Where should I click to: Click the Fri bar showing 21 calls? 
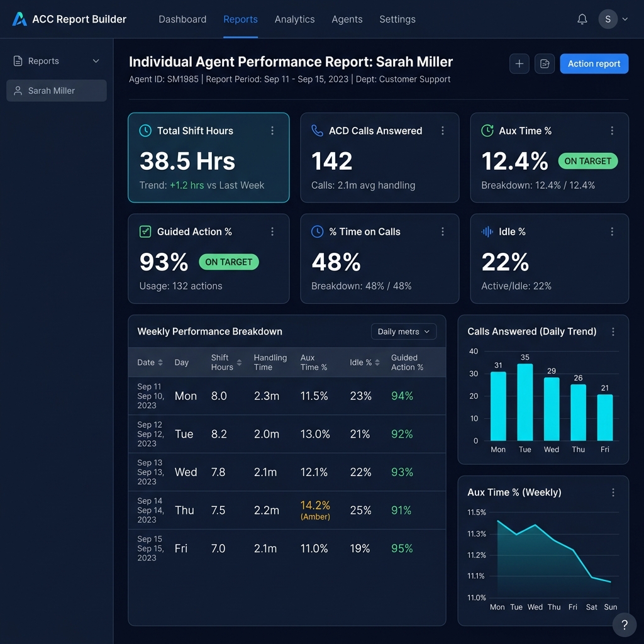605,418
